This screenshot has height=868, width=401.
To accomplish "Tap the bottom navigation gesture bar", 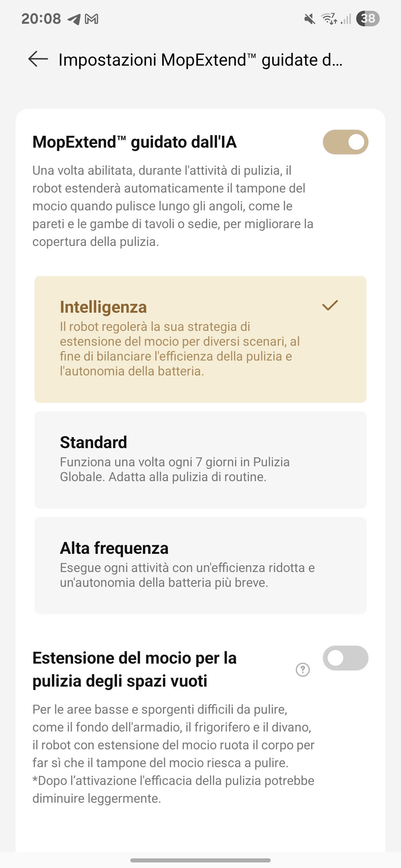I will [x=200, y=860].
